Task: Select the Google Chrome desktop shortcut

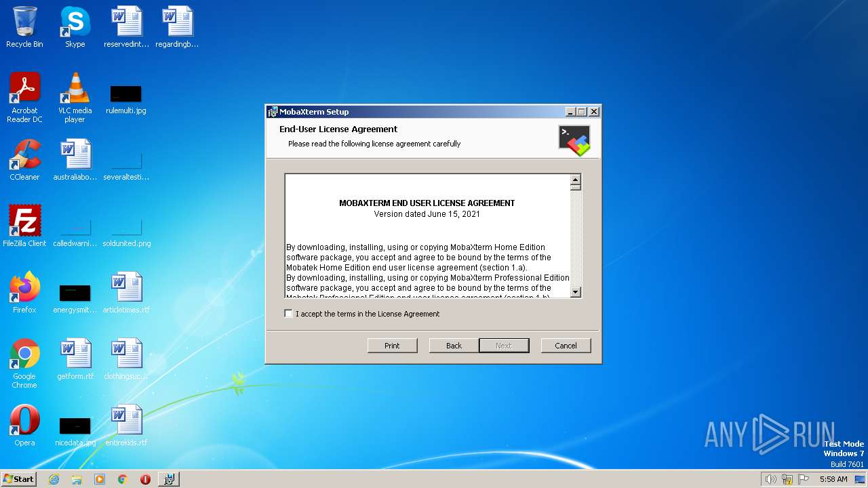Action: (x=24, y=363)
